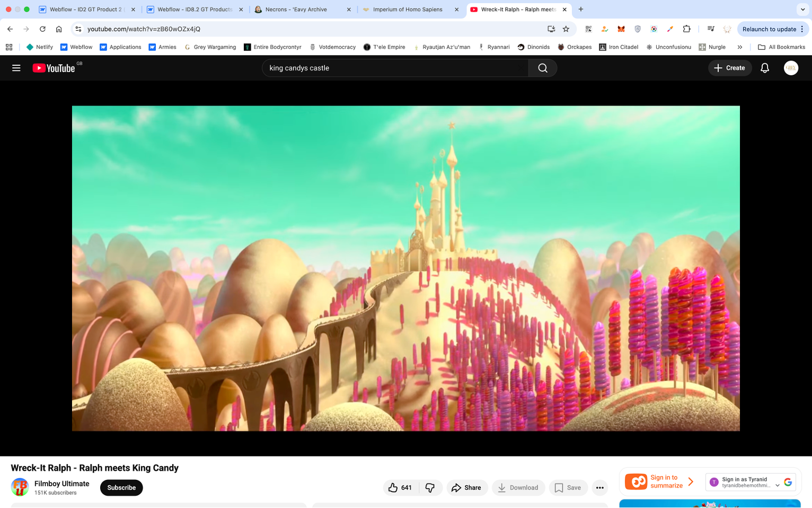Open the Armies bookmark

(x=162, y=47)
